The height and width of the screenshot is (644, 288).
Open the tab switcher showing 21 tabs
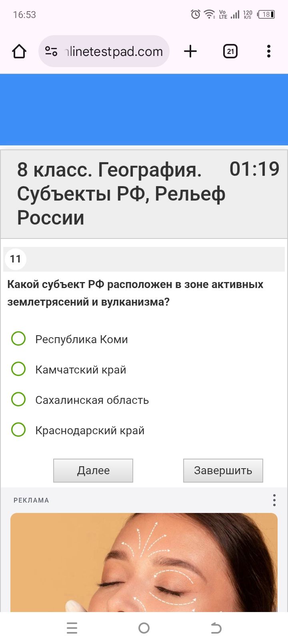point(230,52)
